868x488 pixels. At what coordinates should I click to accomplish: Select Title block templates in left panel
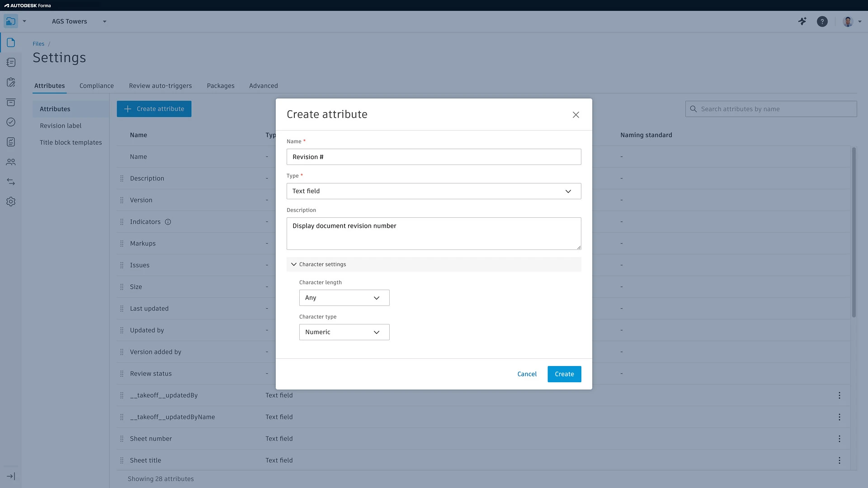click(x=71, y=142)
